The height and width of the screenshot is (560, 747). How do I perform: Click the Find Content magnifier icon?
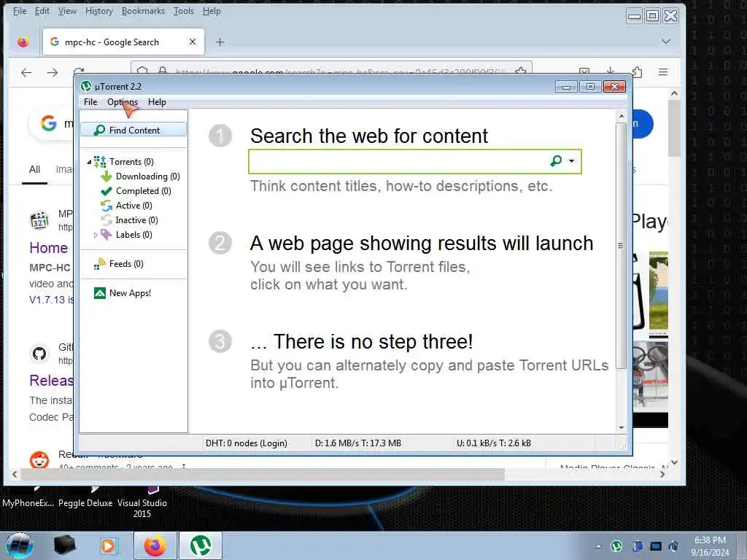[x=99, y=130]
